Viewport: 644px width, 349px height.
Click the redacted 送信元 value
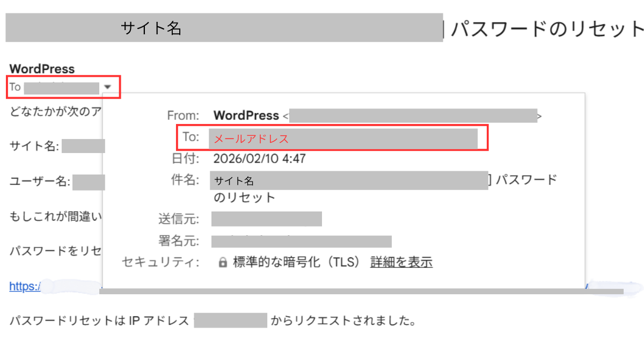click(266, 219)
